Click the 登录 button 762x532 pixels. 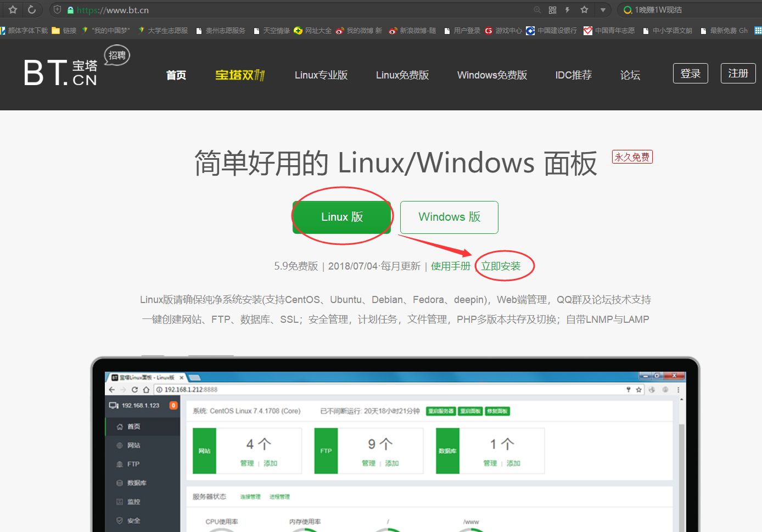pyautogui.click(x=691, y=73)
